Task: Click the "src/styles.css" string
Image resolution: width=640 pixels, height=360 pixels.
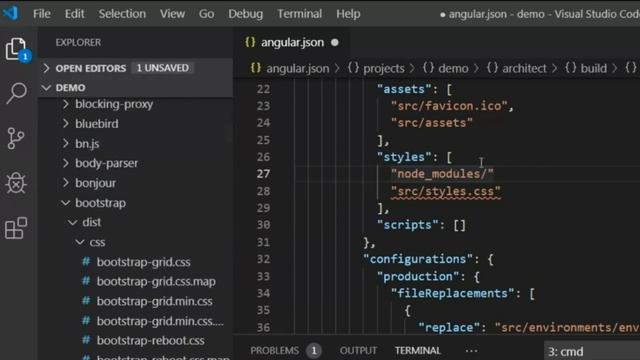Action: point(445,191)
